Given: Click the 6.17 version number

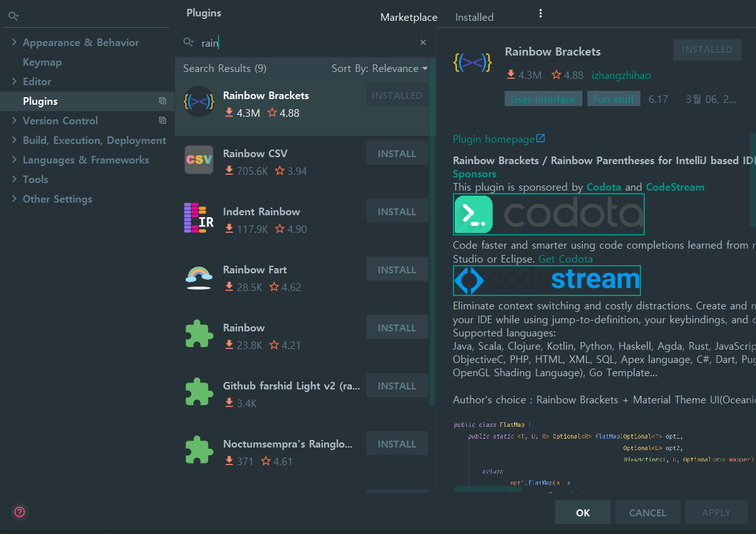Looking at the screenshot, I should pyautogui.click(x=658, y=99).
